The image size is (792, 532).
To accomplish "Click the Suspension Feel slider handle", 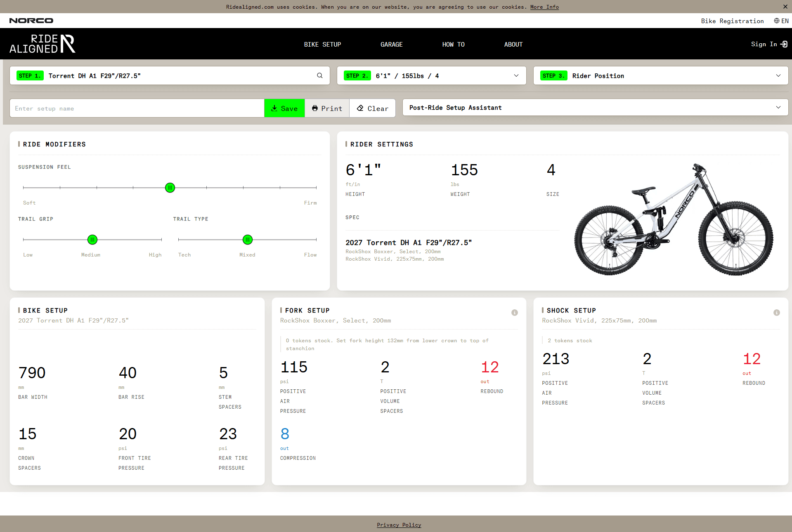I will click(170, 188).
